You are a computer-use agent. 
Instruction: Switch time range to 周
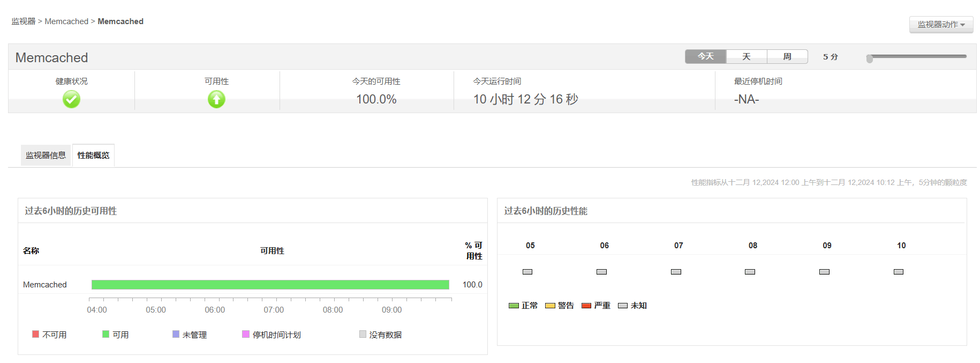[x=787, y=56]
